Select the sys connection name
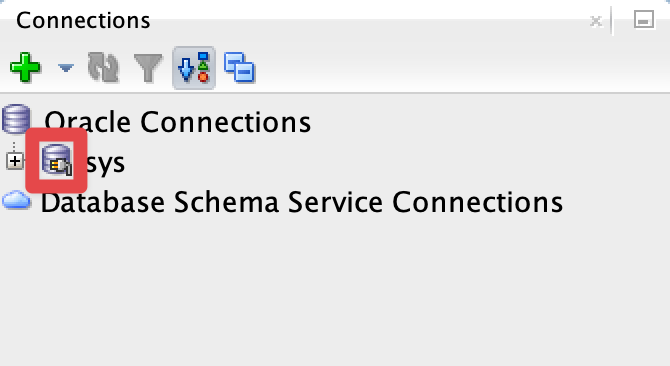670x366 pixels. [x=106, y=163]
